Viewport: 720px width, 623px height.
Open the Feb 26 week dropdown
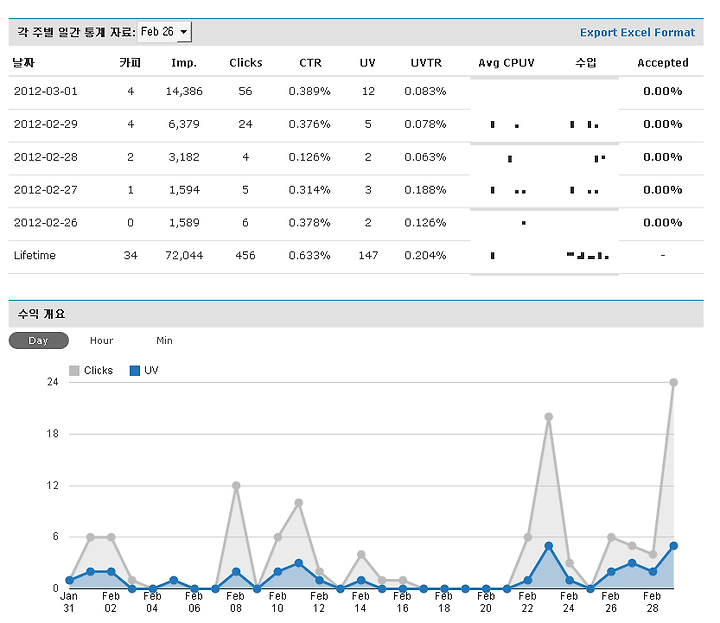(164, 32)
